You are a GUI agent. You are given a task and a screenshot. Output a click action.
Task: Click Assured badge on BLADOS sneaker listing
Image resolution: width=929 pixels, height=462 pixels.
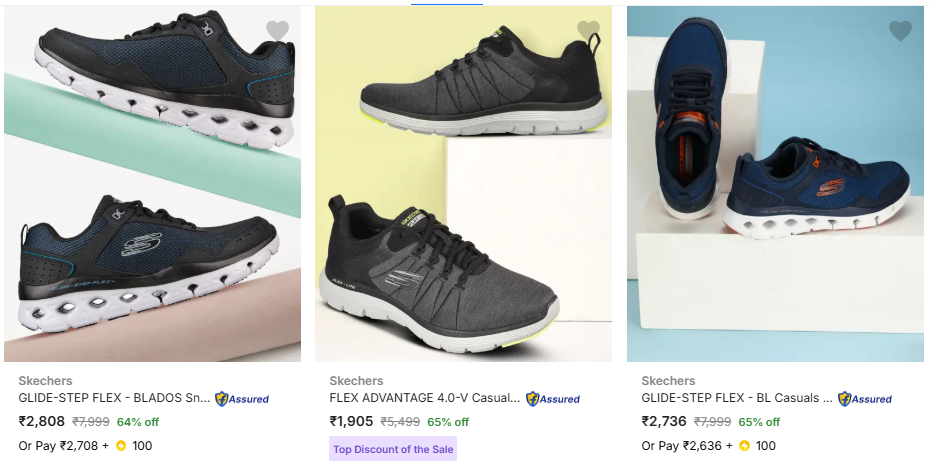242,399
